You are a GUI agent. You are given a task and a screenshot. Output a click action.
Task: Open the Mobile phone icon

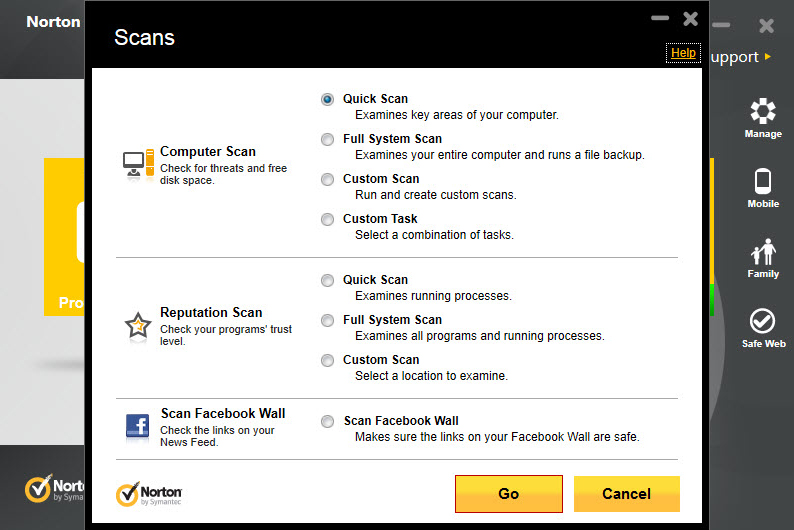763,181
